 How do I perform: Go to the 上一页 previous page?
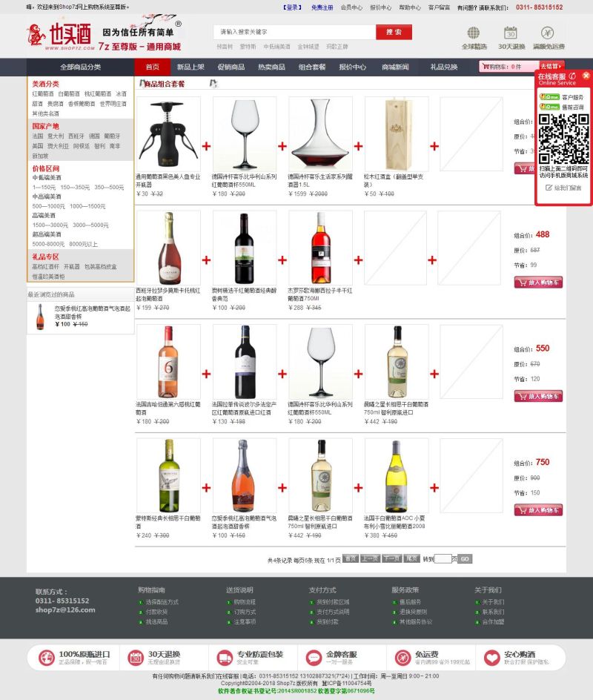click(x=370, y=559)
